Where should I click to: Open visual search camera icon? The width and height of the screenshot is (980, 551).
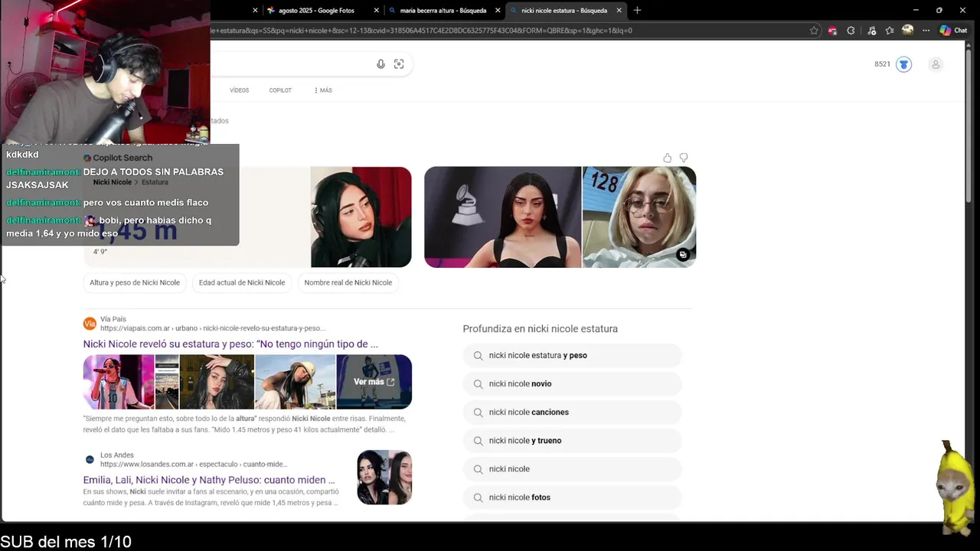399,64
